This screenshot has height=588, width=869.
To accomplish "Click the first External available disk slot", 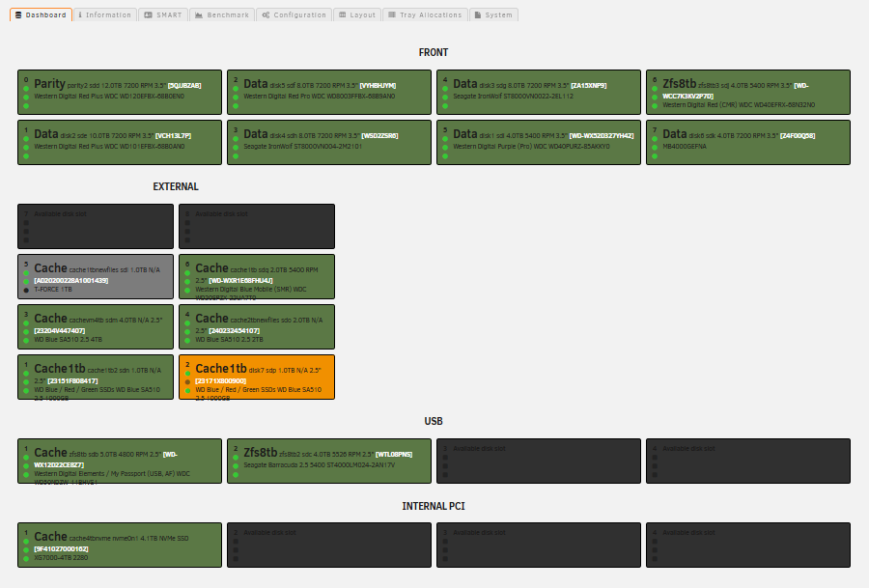I will pyautogui.click(x=96, y=226).
